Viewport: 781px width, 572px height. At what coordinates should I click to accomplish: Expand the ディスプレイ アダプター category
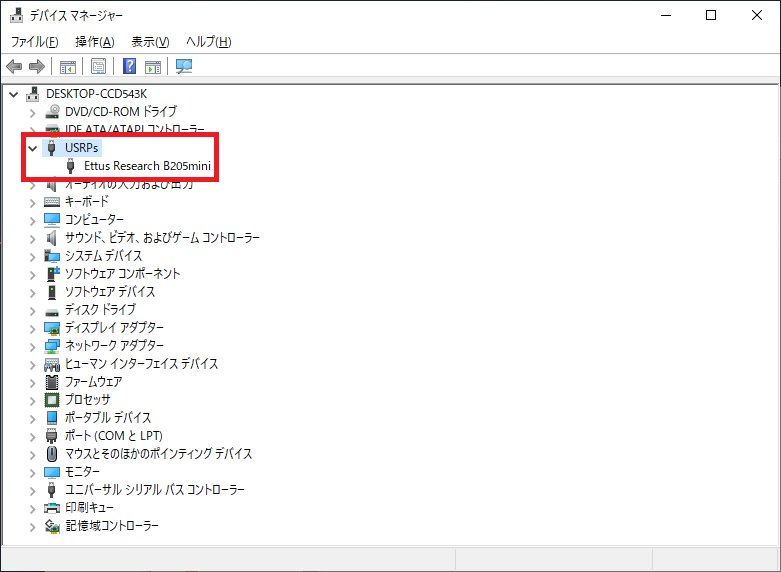[x=33, y=328]
